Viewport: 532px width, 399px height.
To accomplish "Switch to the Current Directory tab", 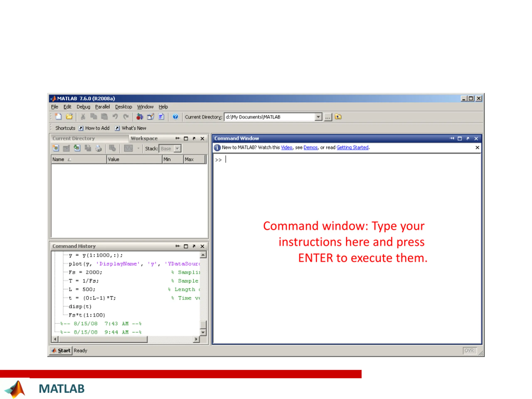I will [90, 139].
